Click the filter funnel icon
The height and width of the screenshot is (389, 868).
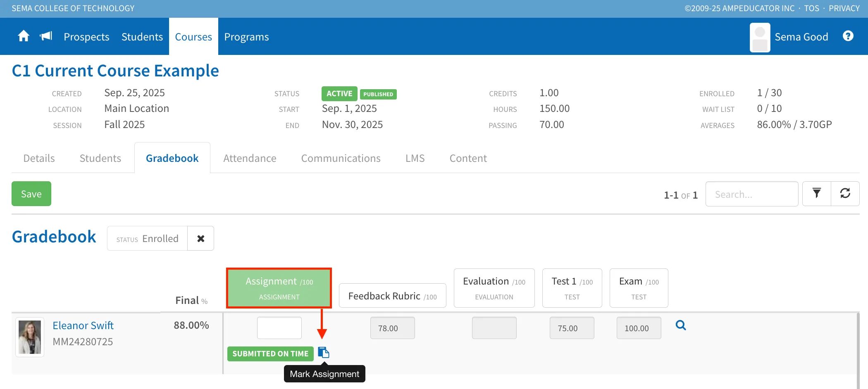pyautogui.click(x=817, y=193)
